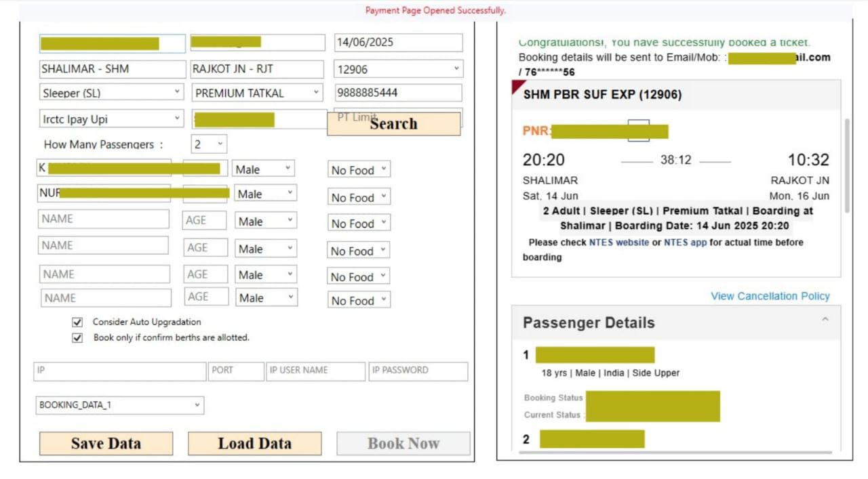Open the Sleeper (SL) class dropdown

112,93
